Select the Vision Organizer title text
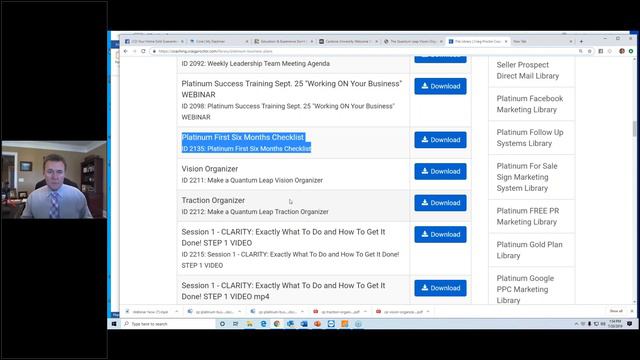The width and height of the screenshot is (640, 360). pyautogui.click(x=209, y=169)
